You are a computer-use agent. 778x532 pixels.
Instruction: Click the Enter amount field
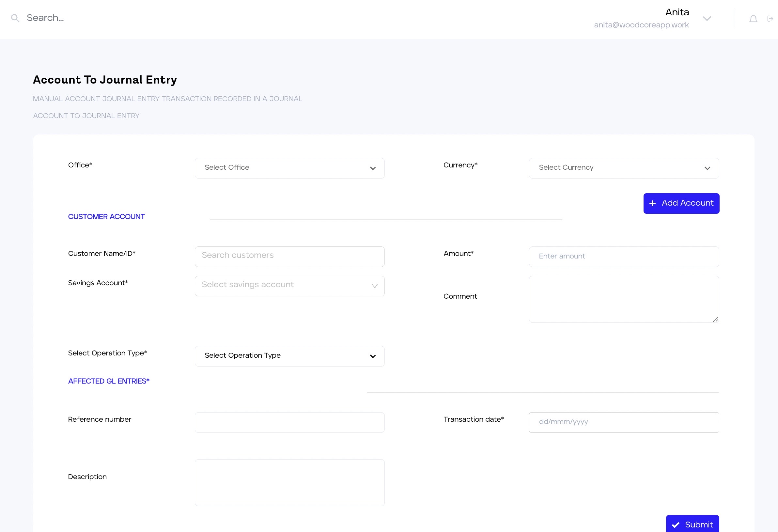pyautogui.click(x=623, y=257)
